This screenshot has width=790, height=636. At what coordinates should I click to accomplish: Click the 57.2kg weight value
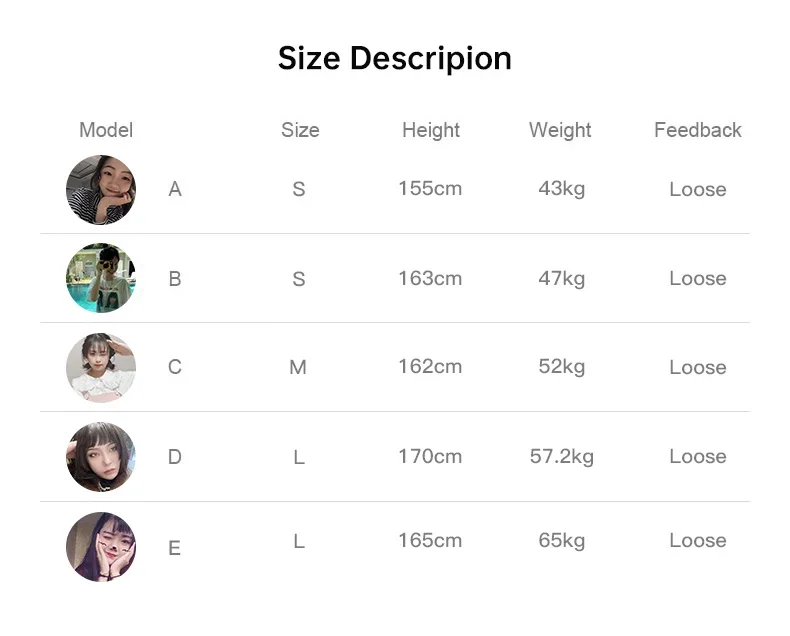pos(562,457)
